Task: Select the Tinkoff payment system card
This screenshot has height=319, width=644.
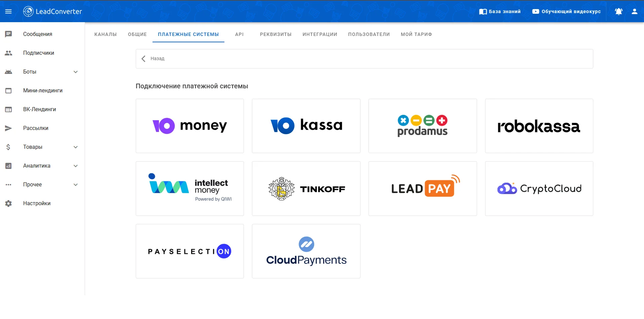Action: coord(306,189)
